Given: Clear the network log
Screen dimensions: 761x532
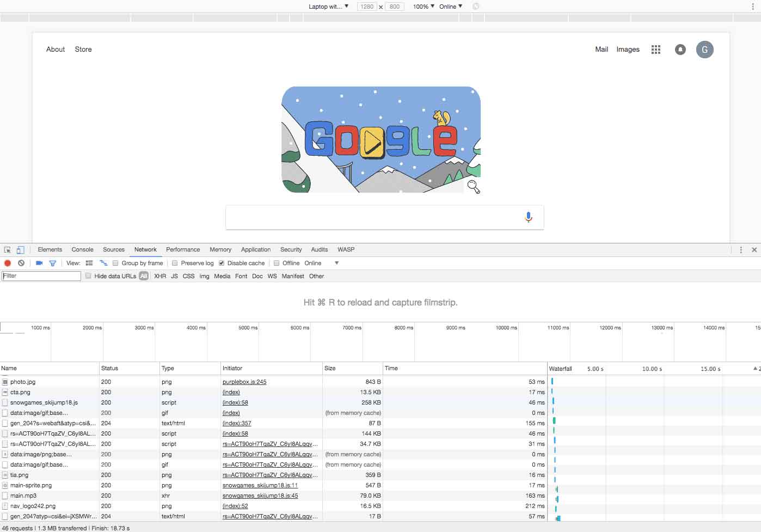Looking at the screenshot, I should click(x=21, y=263).
